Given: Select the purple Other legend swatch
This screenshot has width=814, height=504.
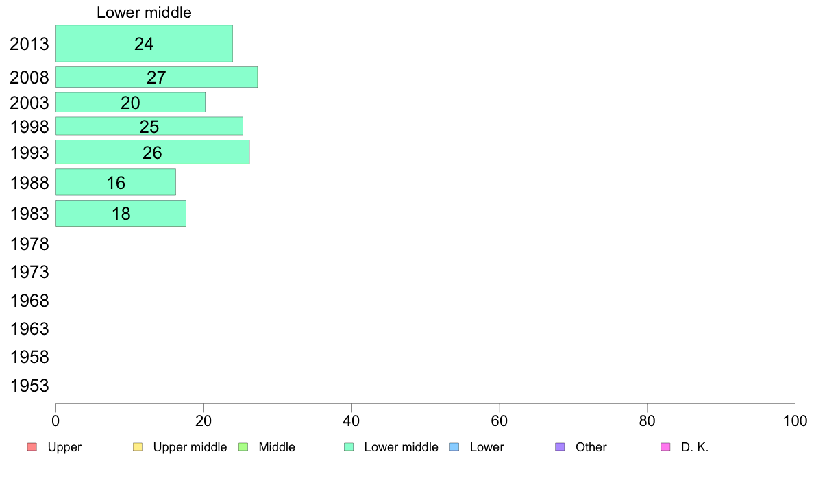Looking at the screenshot, I should (560, 447).
